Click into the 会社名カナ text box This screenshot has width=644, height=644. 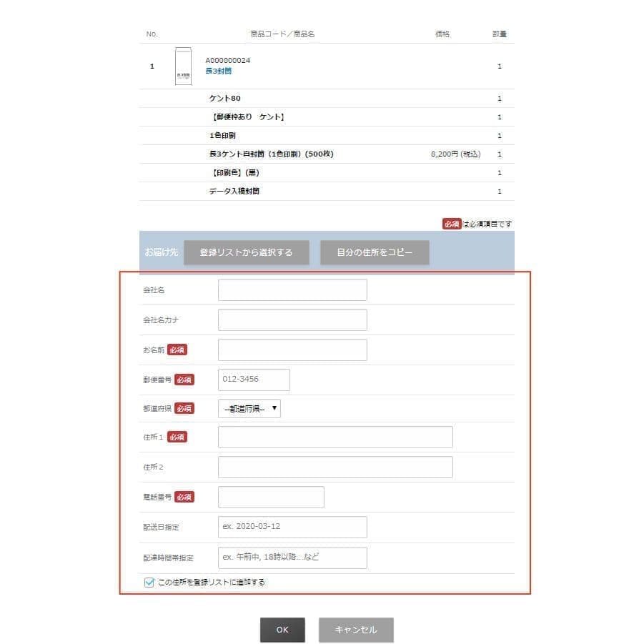point(292,320)
